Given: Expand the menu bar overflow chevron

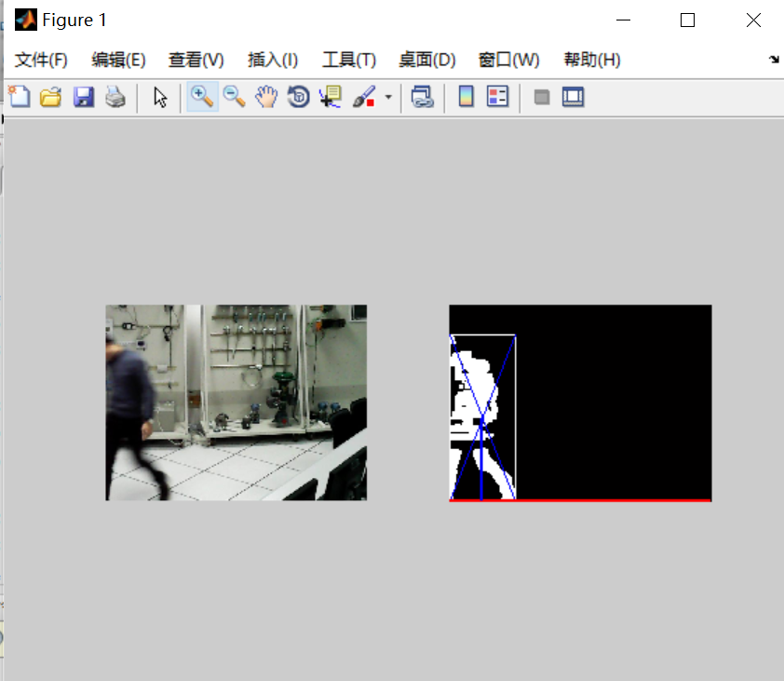Looking at the screenshot, I should [774, 59].
